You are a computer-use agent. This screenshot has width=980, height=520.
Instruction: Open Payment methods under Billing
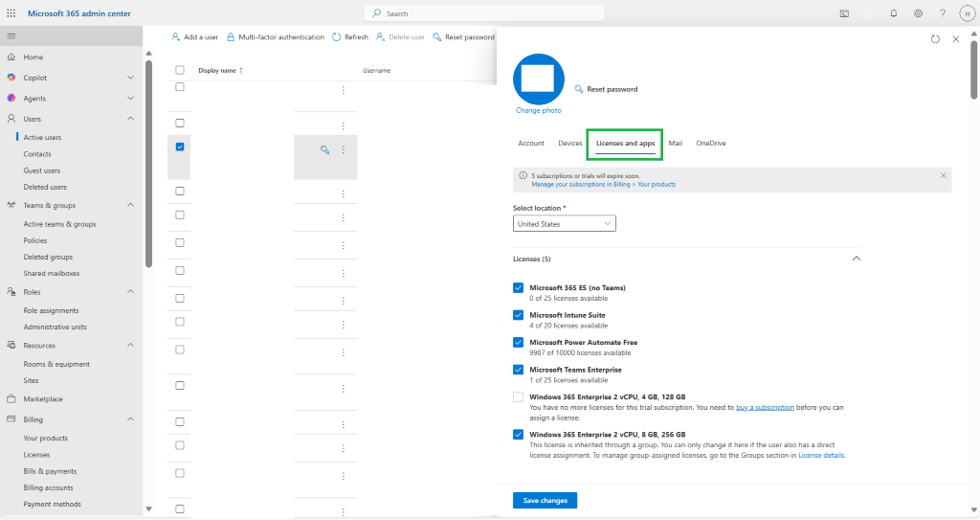tap(52, 504)
